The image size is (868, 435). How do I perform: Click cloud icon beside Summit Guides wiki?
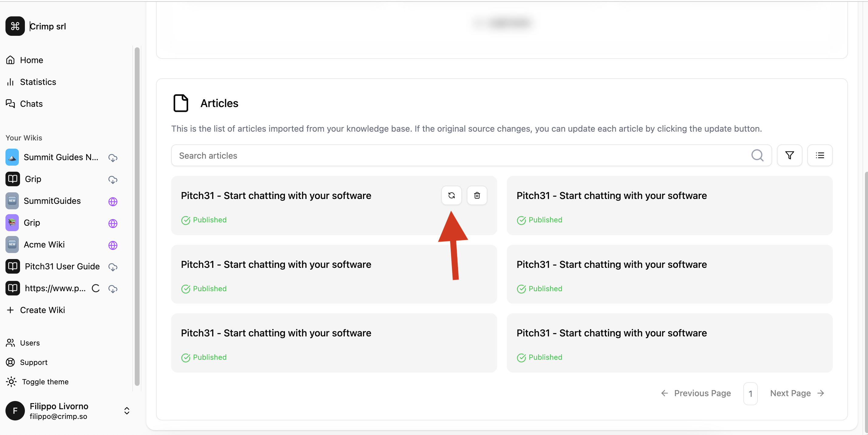click(113, 157)
